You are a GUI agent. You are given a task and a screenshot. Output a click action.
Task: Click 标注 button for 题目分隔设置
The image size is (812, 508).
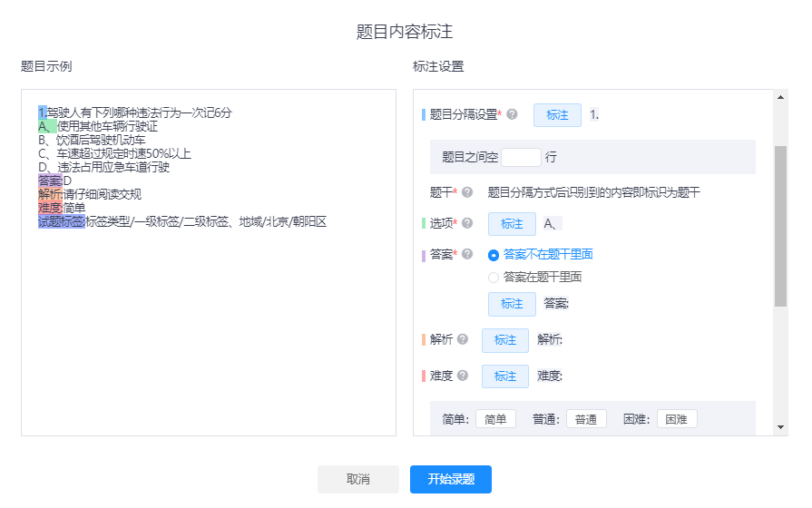point(557,115)
